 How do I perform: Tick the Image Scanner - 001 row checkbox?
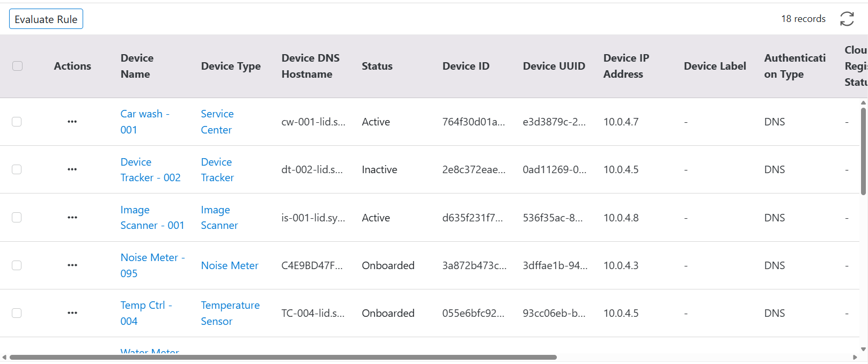pos(17,218)
